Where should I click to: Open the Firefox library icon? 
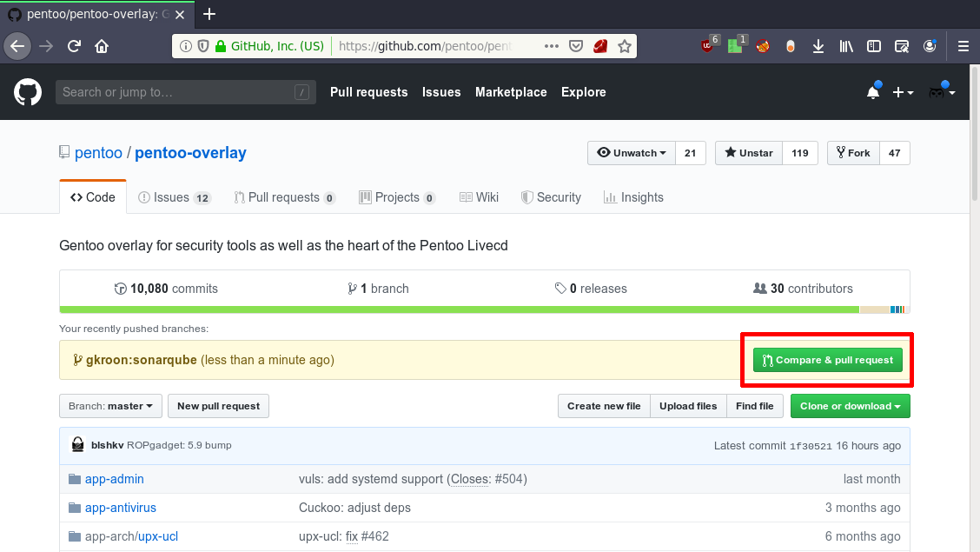(846, 46)
